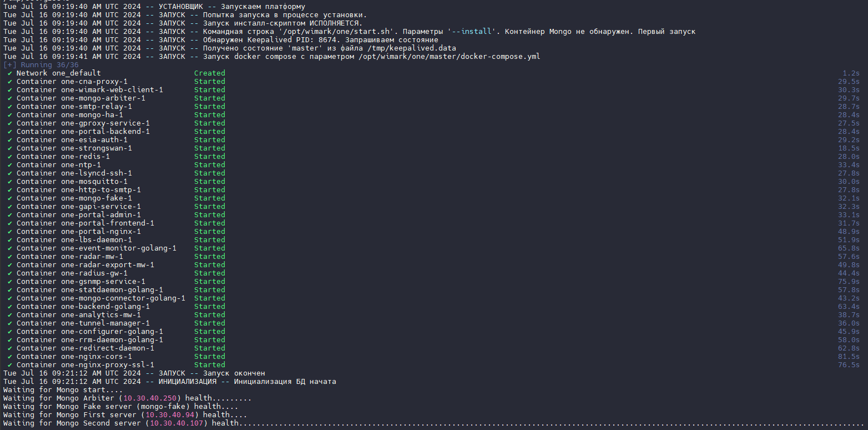Screen dimensions: 868x430
Task: Click the 'Запуск окончен' message
Action: [x=234, y=373]
